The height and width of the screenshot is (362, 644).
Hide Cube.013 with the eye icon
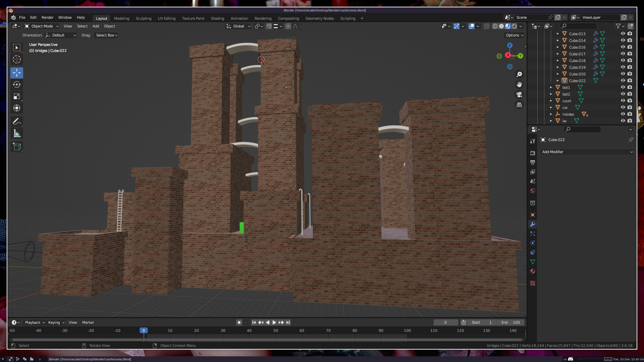pyautogui.click(x=623, y=34)
